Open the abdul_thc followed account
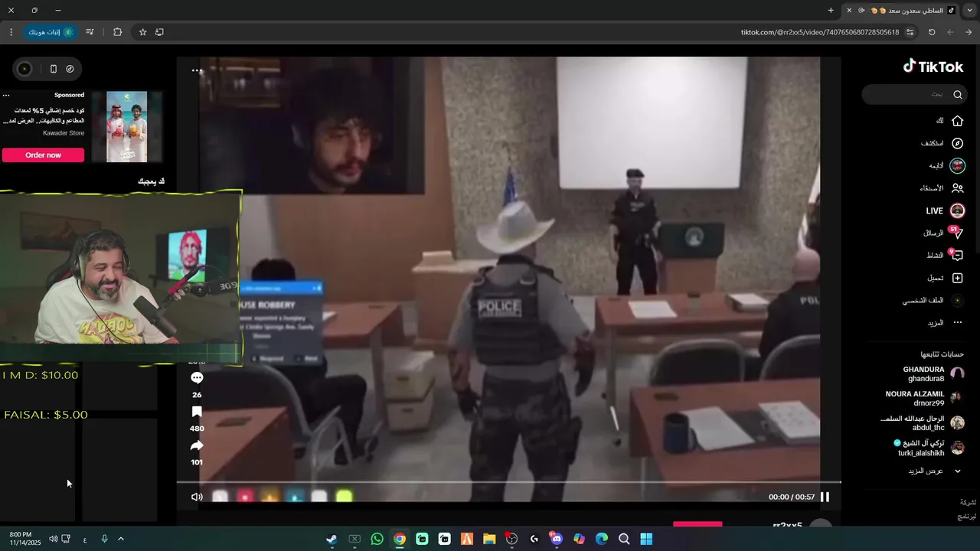Screen dimensions: 980x551 pos(922,423)
